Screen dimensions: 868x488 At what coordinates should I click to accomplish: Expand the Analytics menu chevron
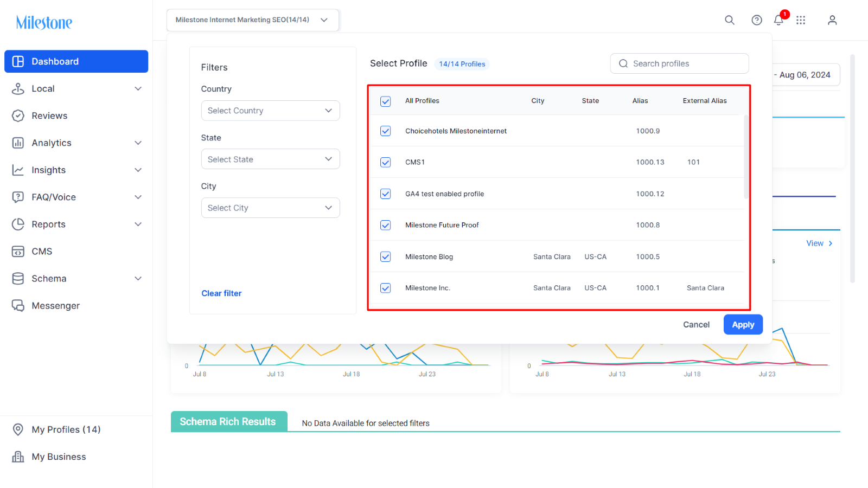pos(138,143)
